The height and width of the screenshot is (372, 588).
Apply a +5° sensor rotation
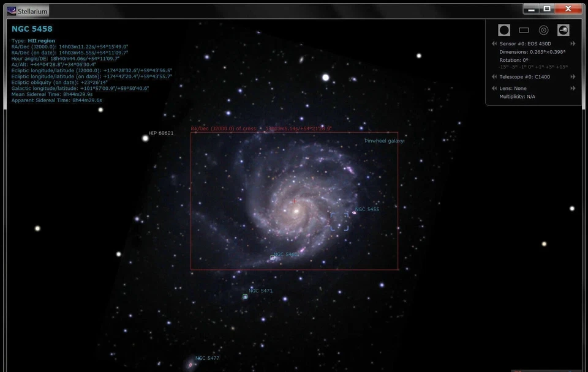click(x=551, y=67)
